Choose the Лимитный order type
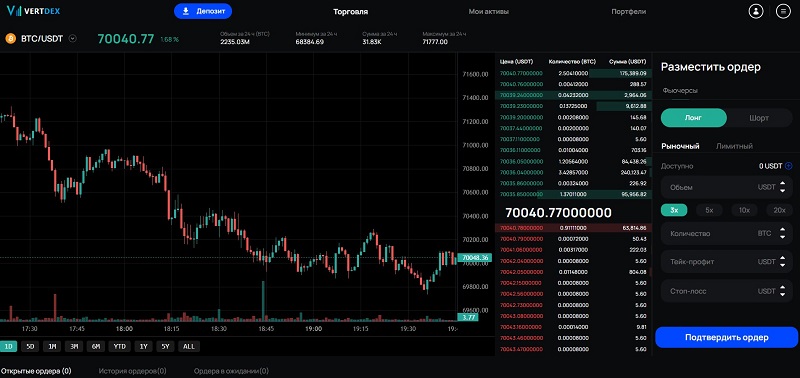Screen dimensions: 800x378 click(734, 146)
